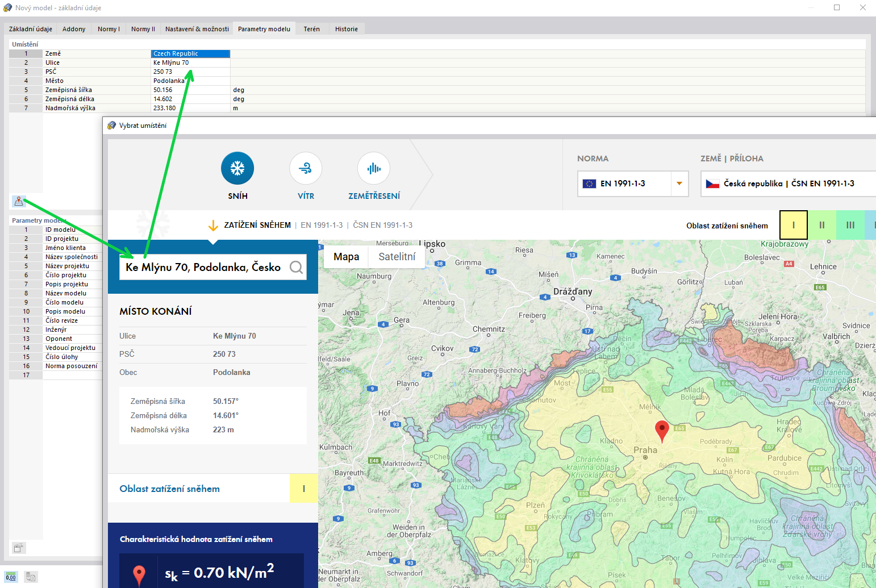Click the Ulice value cell Ke Mlýnu 70

tap(190, 62)
